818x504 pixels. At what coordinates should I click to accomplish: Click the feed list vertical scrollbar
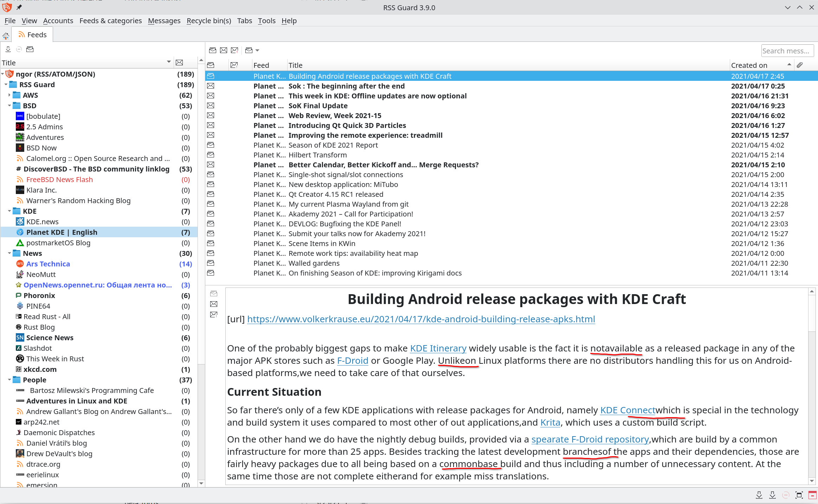(x=201, y=272)
